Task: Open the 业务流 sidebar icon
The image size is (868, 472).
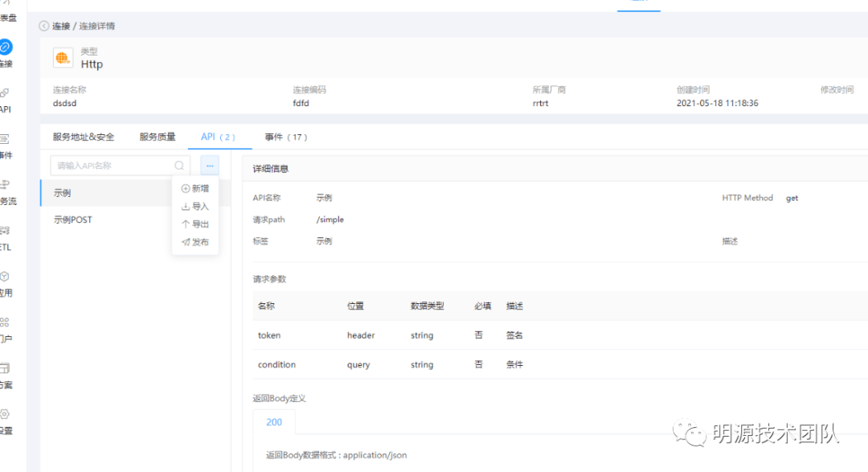Action: point(5,186)
